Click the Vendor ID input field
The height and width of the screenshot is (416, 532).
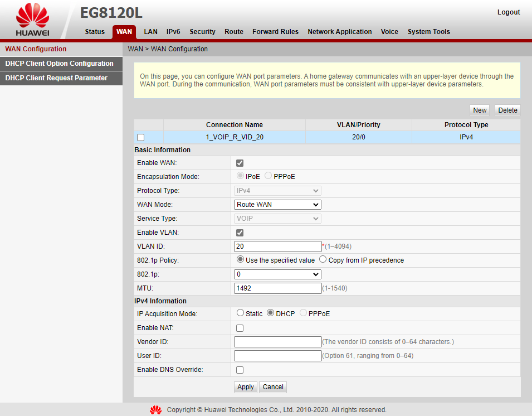(277, 342)
